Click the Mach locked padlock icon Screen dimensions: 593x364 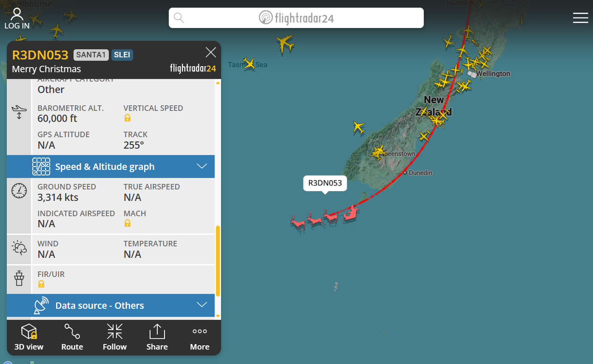coord(128,223)
